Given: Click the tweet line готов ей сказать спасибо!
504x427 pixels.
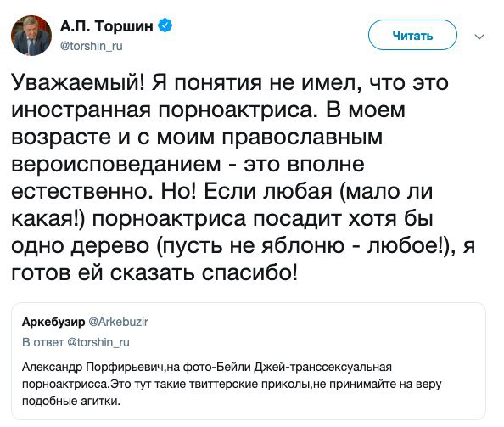Looking at the screenshot, I should tap(154, 273).
